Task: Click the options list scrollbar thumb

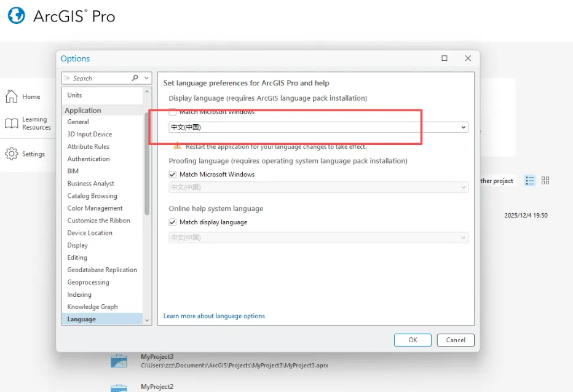Action: 147,163
